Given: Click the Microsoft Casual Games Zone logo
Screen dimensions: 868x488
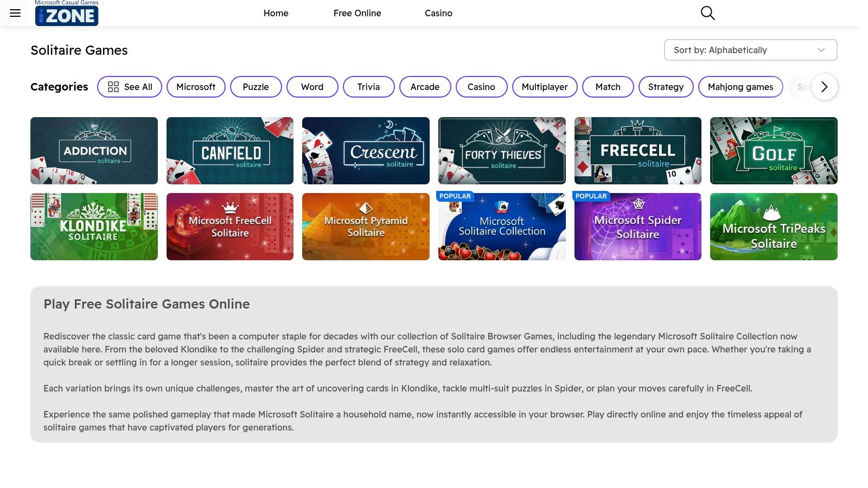Looking at the screenshot, I should 67,13.
